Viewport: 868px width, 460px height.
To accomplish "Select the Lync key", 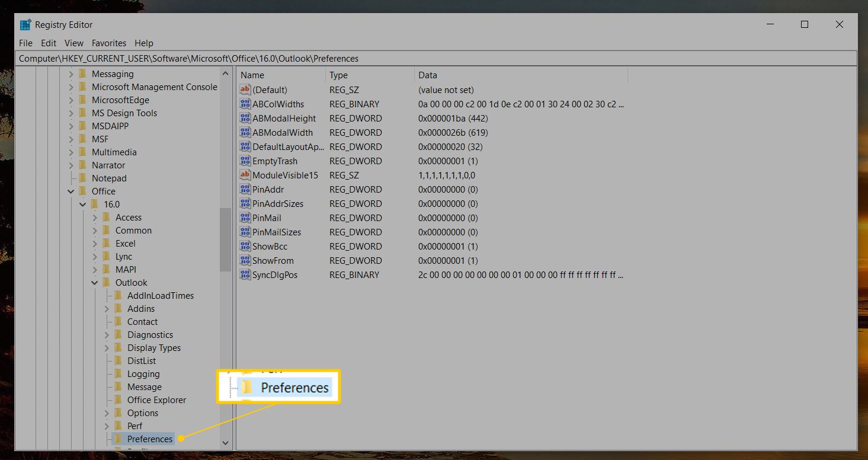I will [124, 256].
